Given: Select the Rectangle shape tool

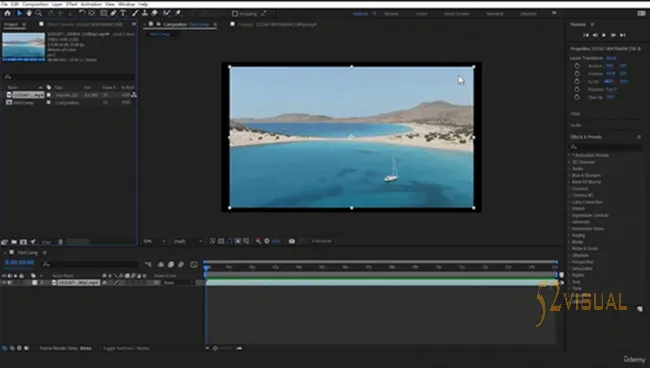Looking at the screenshot, I should coord(104,13).
